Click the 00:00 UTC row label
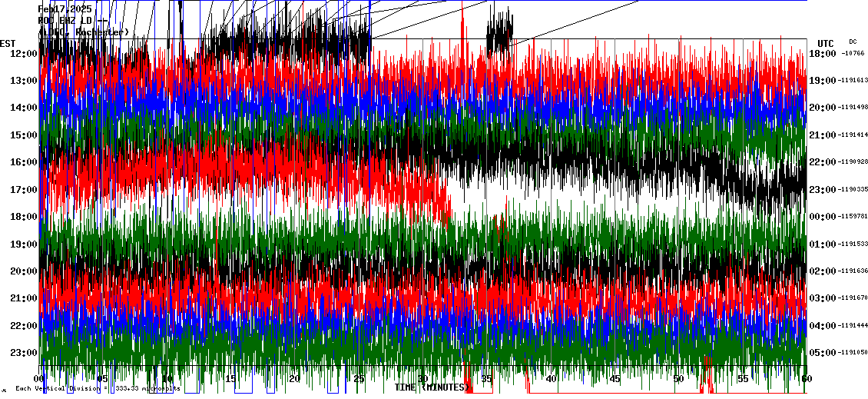This screenshot has height=399, width=868. click(822, 217)
